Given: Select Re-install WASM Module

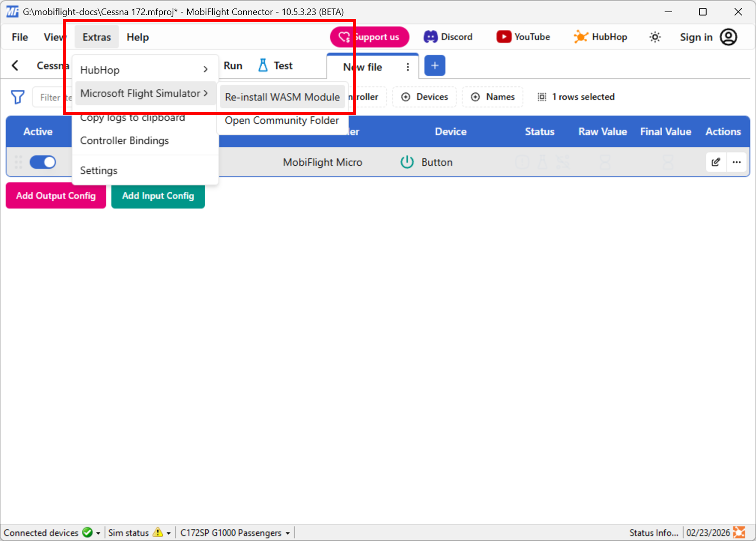Looking at the screenshot, I should 282,97.
